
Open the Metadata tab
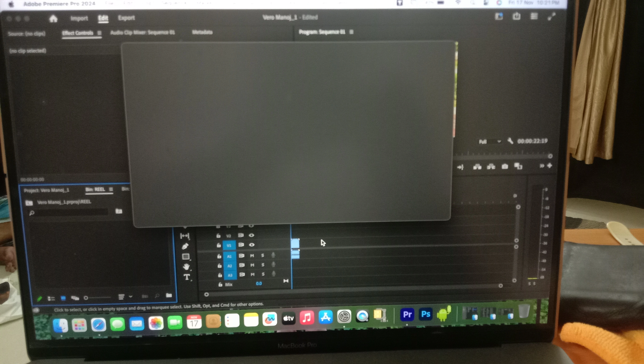click(x=202, y=32)
